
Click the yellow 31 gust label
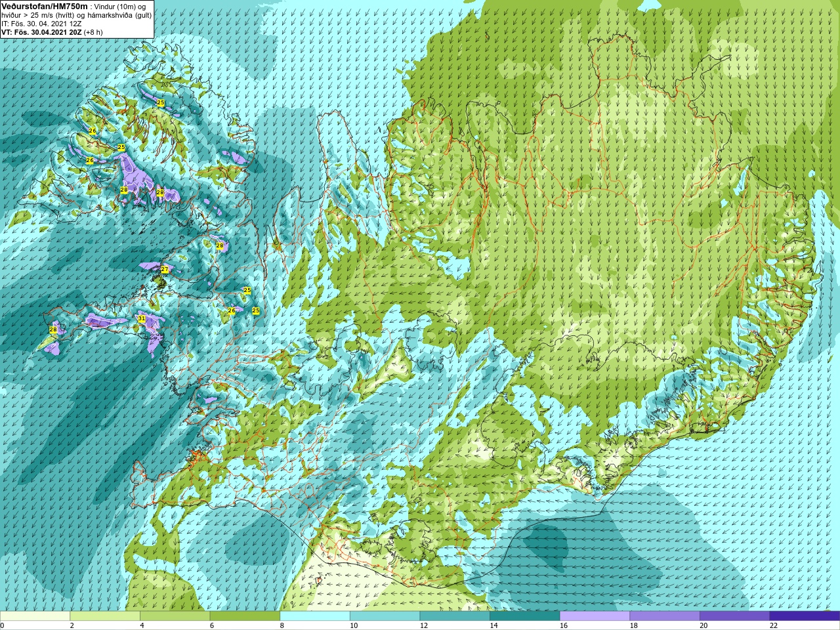pyautogui.click(x=141, y=318)
